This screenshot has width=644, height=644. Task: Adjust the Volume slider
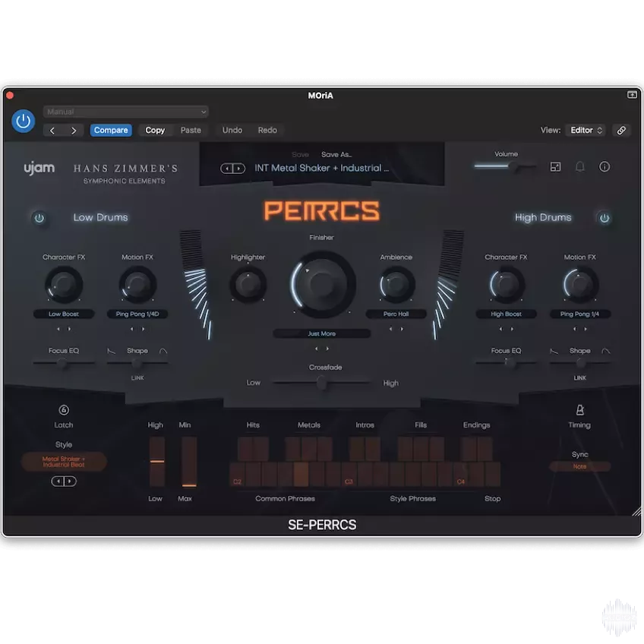click(x=505, y=166)
